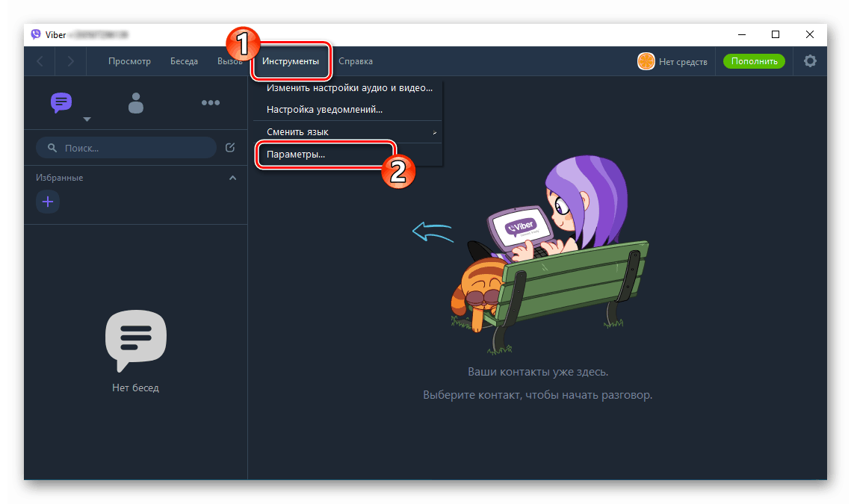Image resolution: width=851 pixels, height=504 pixels.
Task: Click the compose new message icon
Action: pyautogui.click(x=230, y=148)
